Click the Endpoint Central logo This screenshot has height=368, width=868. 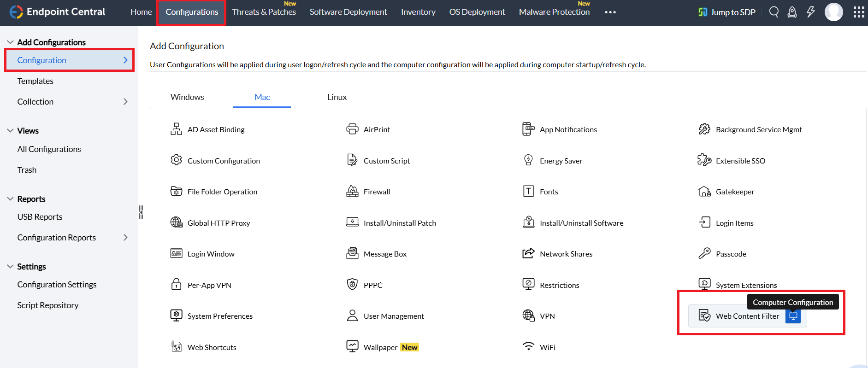[58, 12]
